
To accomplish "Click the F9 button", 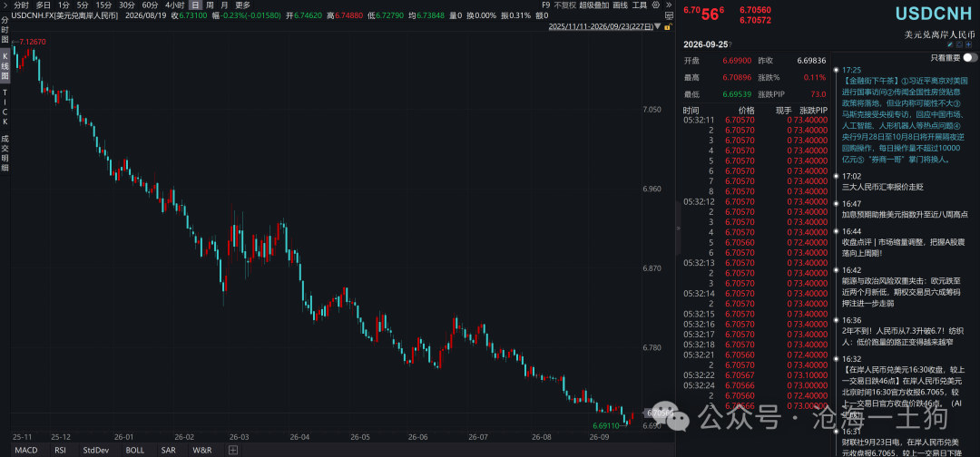I will click(545, 5).
